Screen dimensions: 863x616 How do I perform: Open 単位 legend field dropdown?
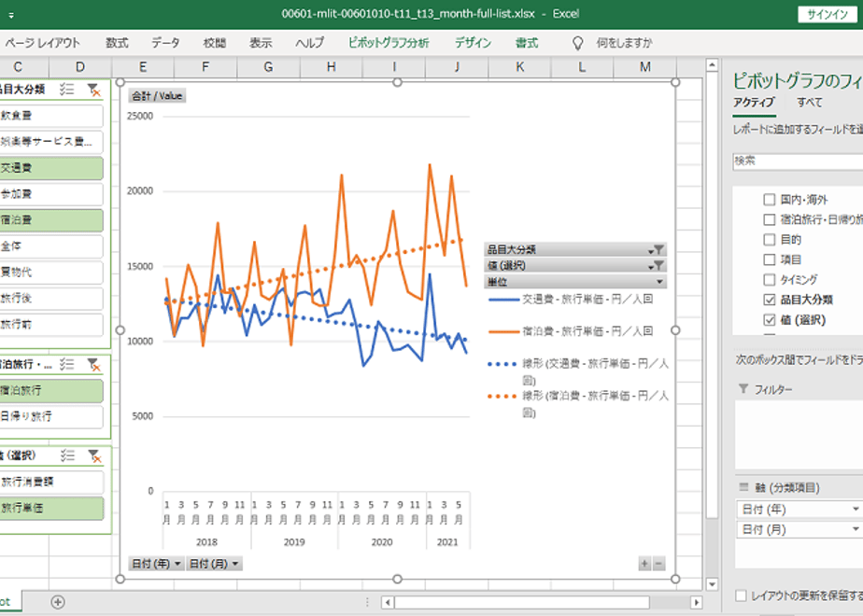(x=659, y=282)
